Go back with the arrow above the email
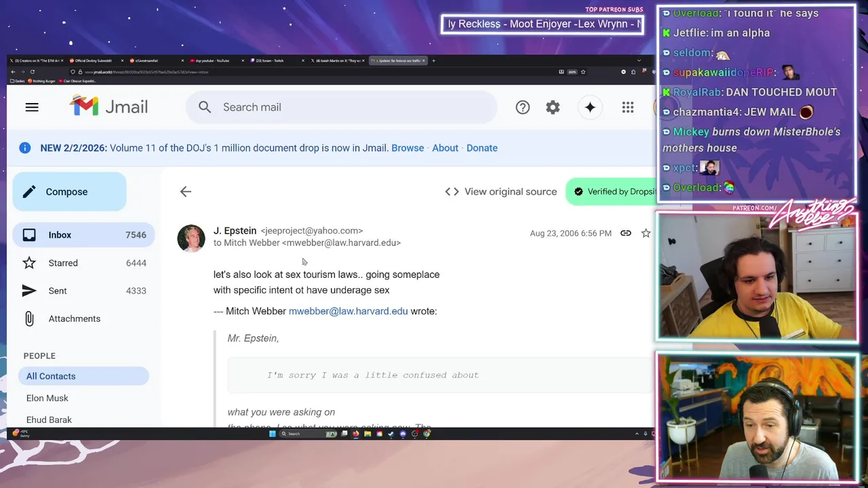 [186, 192]
